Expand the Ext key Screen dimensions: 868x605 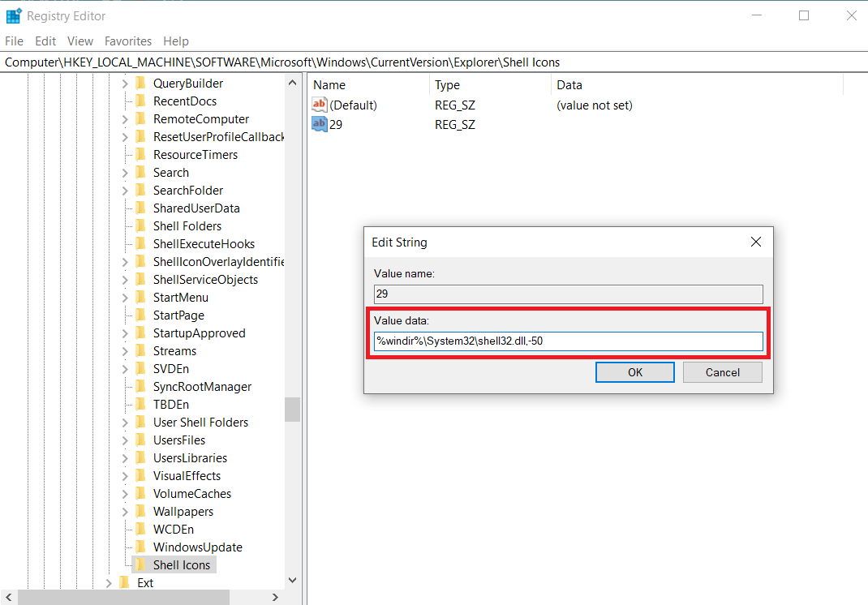tap(109, 583)
